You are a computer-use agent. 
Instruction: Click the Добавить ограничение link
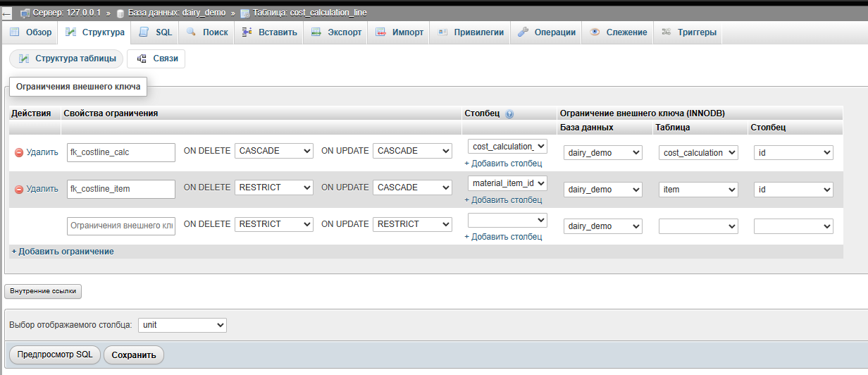tap(63, 252)
